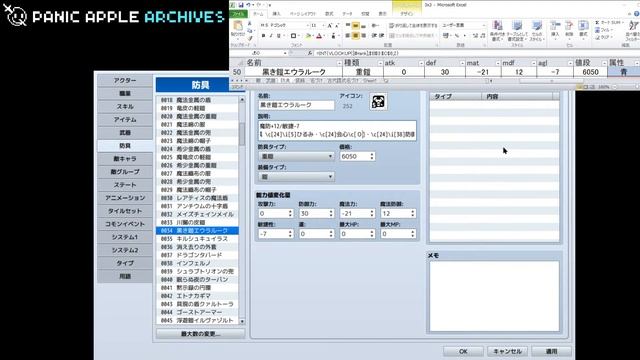
Task: Open the ファイル tab in Excel
Action: coord(238,14)
